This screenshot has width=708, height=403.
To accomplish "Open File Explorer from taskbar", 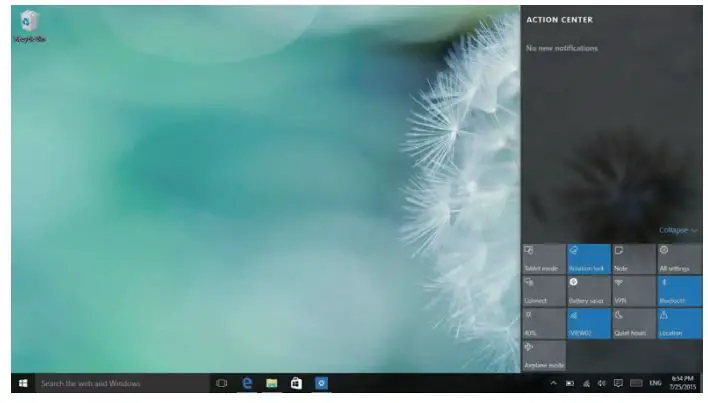I will 272,383.
